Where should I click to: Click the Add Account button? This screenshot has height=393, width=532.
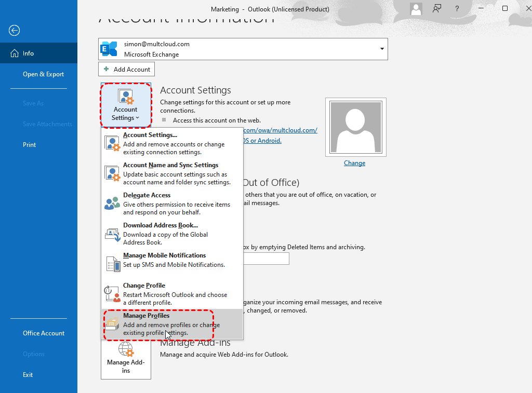point(127,69)
